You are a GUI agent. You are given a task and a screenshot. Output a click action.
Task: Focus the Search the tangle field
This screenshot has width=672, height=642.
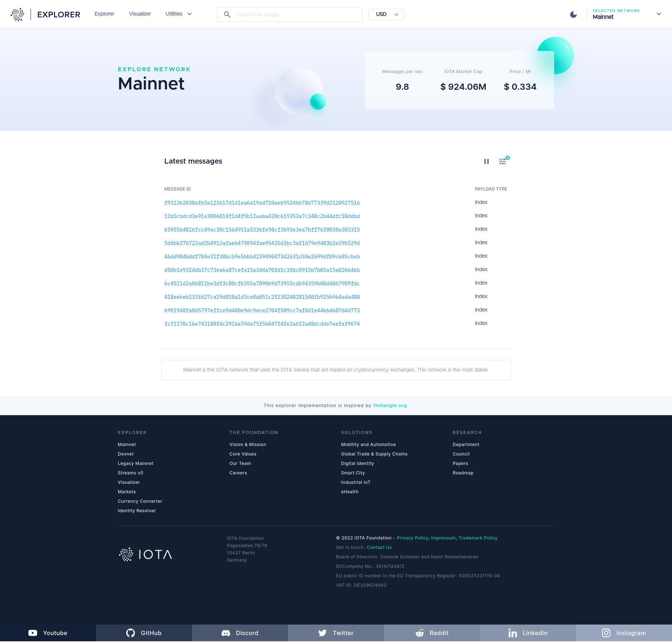[290, 15]
